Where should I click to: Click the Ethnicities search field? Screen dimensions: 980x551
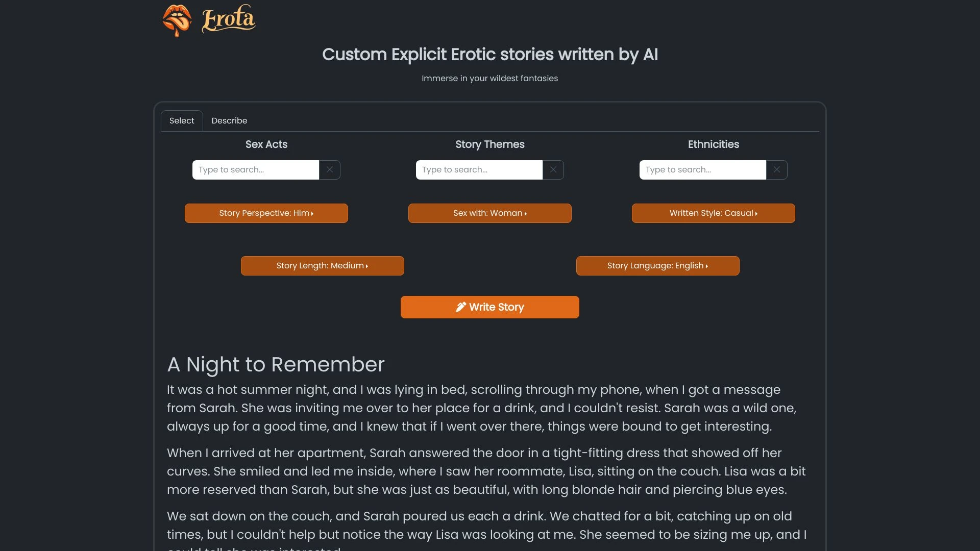(702, 169)
